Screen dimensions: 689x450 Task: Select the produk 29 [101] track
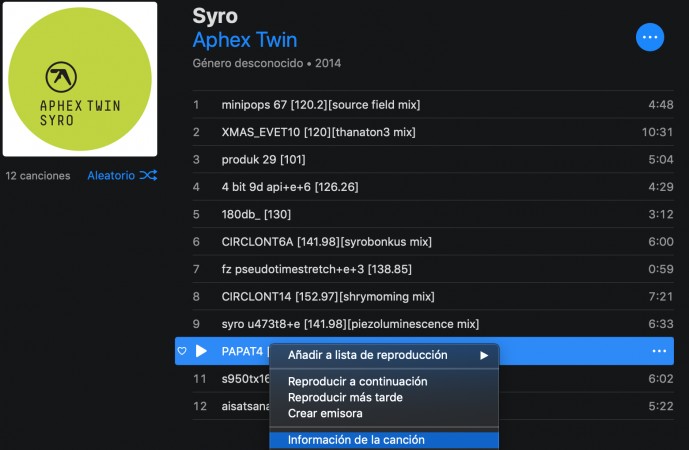263,159
